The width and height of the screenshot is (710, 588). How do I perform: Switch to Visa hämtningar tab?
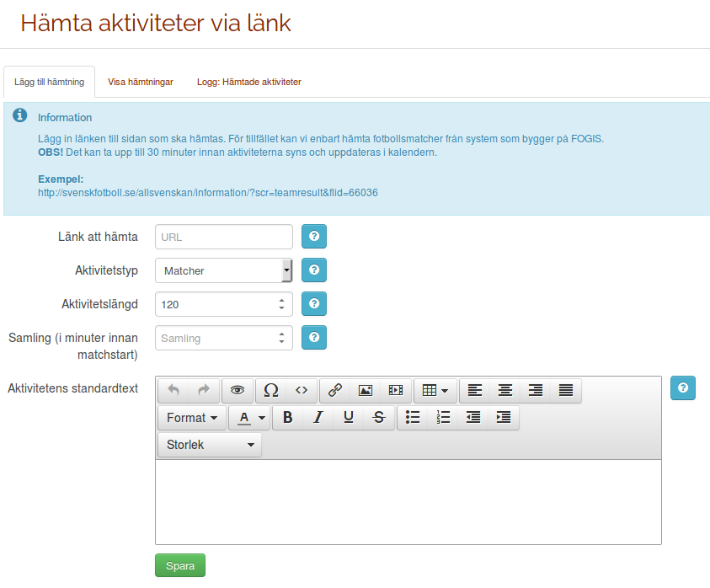141,82
